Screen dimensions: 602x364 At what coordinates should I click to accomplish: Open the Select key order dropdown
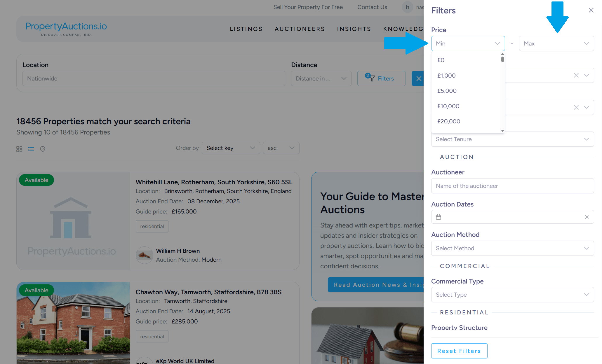tap(230, 148)
